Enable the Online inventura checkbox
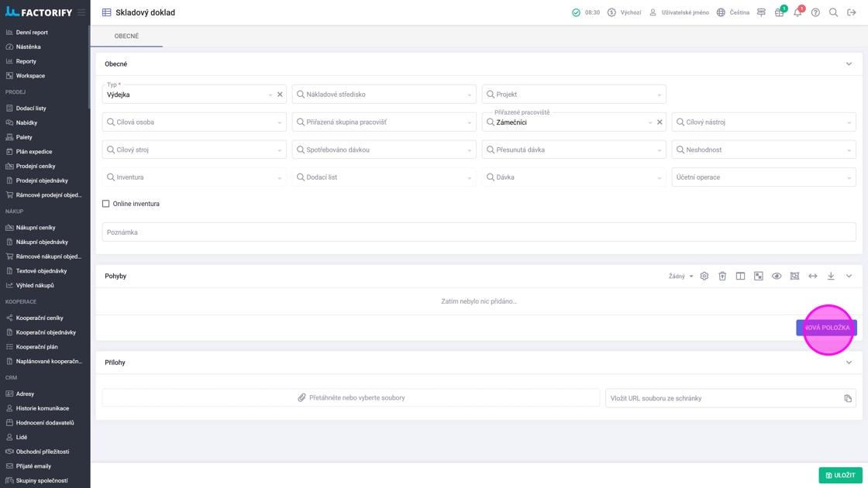The image size is (868, 488). [x=106, y=204]
